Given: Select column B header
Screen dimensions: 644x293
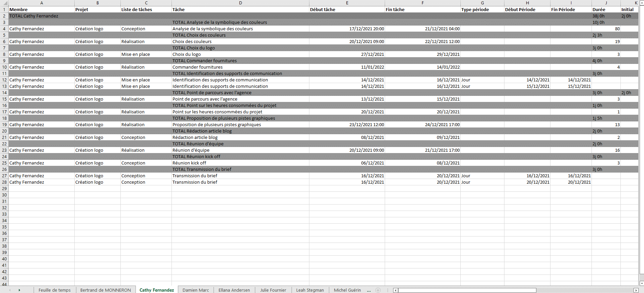Looking at the screenshot, I should tap(98, 3).
